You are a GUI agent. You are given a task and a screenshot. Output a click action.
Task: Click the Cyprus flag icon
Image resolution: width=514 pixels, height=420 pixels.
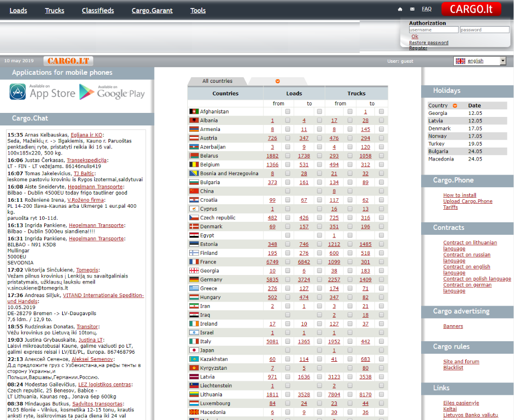194,209
